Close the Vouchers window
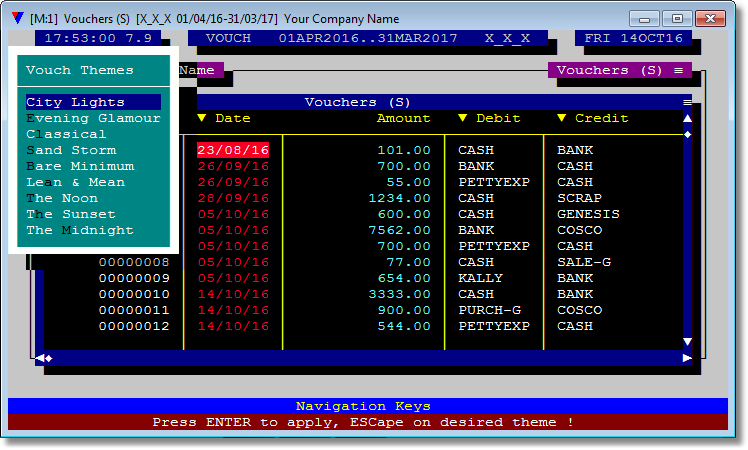The width and height of the screenshot is (748, 450). pos(710,19)
